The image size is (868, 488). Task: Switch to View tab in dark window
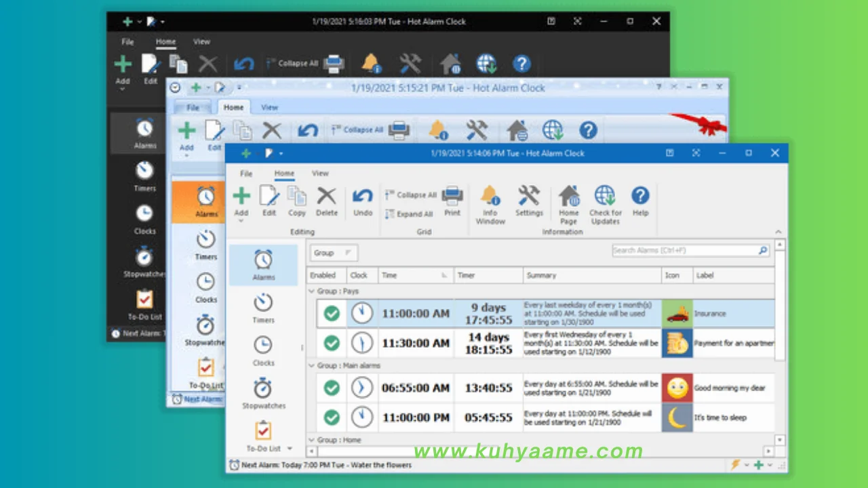click(x=201, y=42)
